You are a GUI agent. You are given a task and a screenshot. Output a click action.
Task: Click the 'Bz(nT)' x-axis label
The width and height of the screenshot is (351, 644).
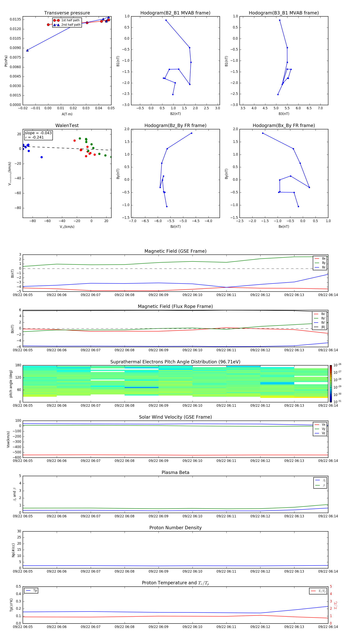click(175, 227)
